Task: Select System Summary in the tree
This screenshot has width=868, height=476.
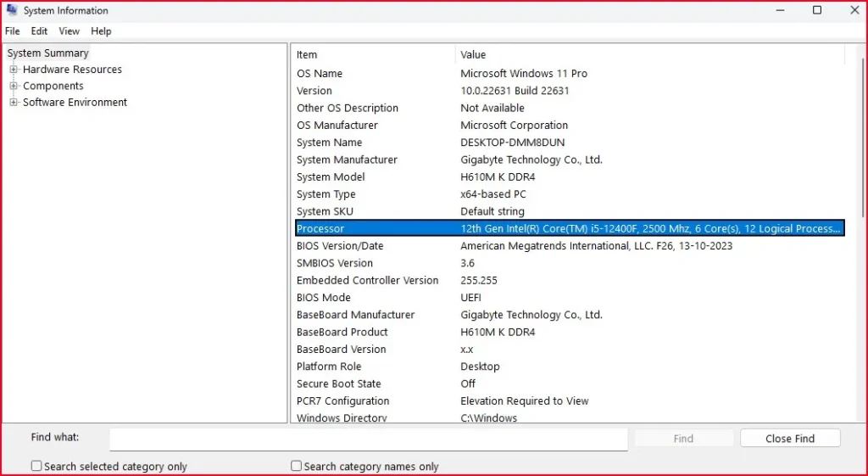Action: point(47,53)
